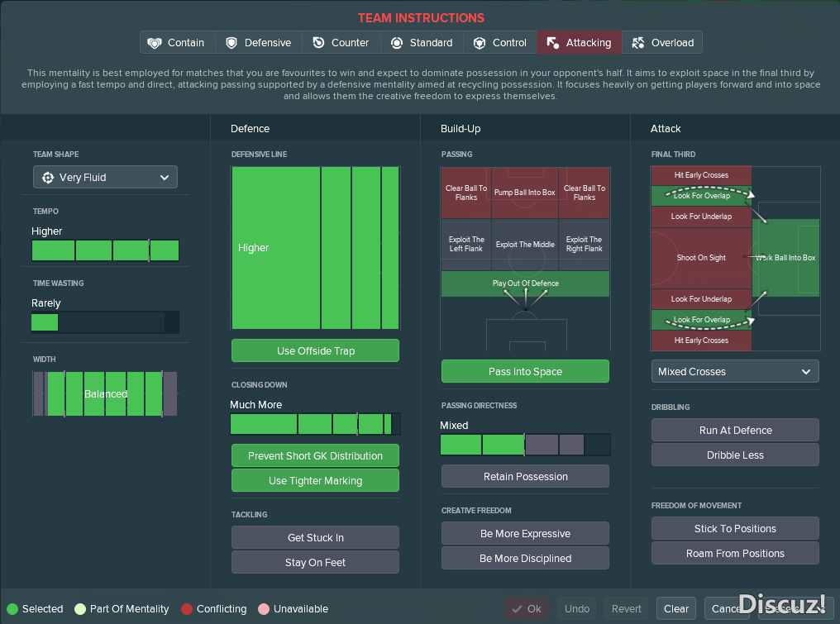Click the Cancel button
840x624 pixels.
point(727,609)
